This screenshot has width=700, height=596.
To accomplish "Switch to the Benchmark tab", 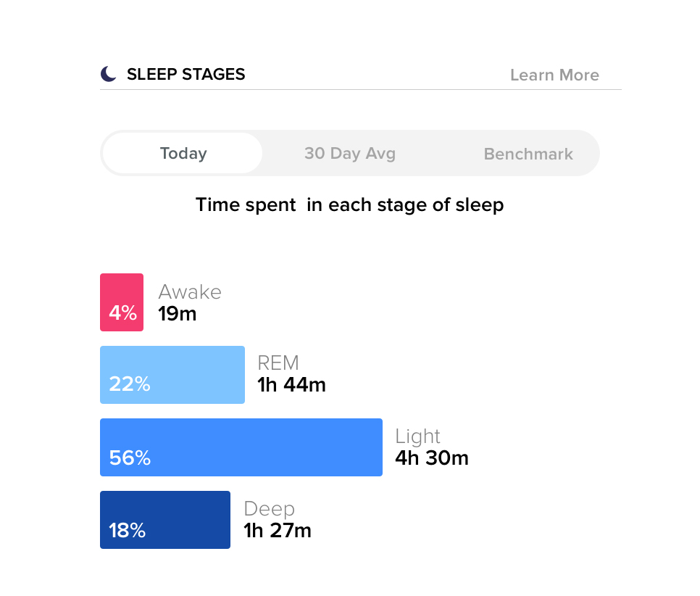I will (x=528, y=154).
